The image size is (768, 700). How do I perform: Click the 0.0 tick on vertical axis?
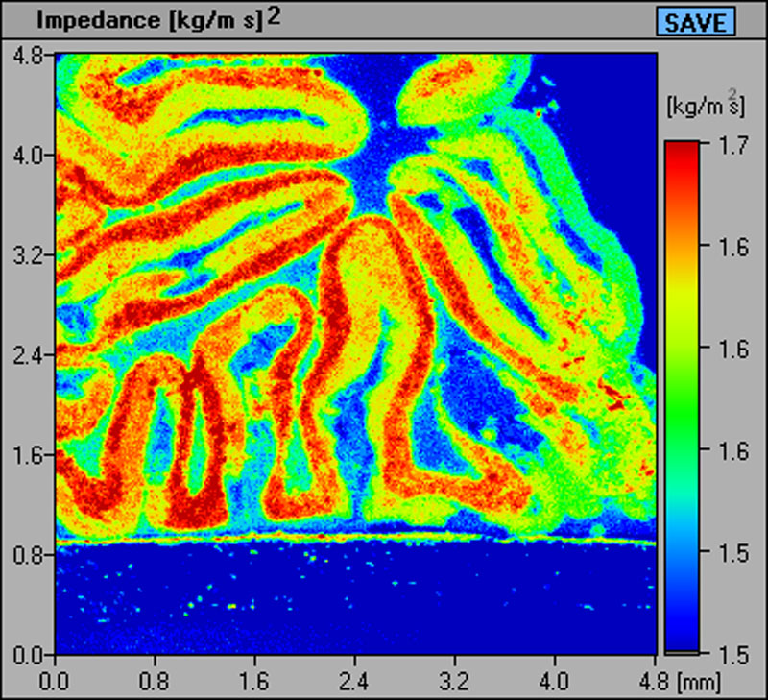(x=29, y=655)
